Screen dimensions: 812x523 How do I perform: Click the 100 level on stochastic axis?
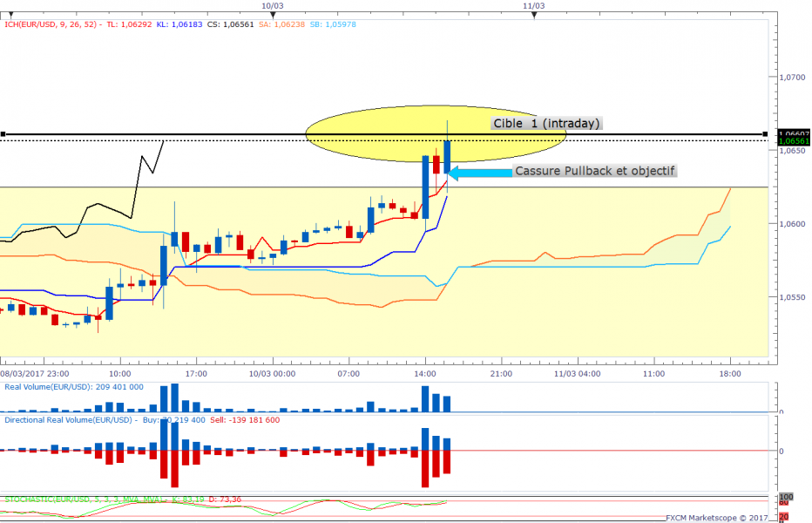[786, 497]
